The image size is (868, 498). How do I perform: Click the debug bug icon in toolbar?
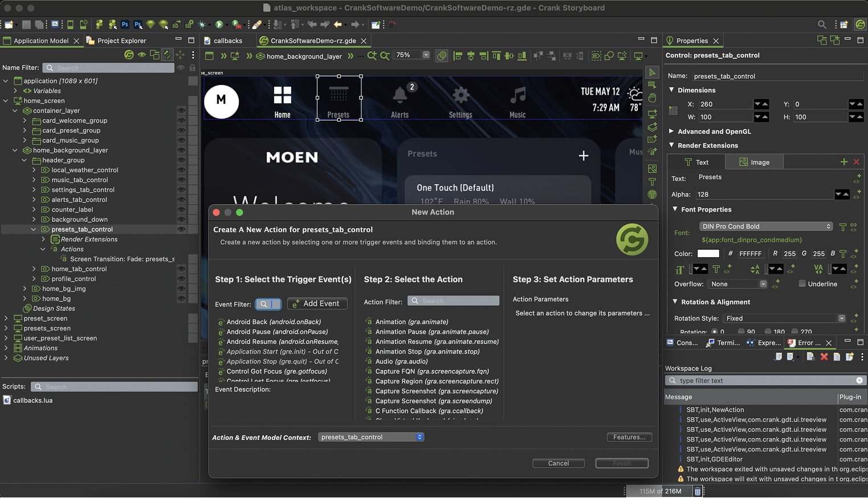coord(202,25)
